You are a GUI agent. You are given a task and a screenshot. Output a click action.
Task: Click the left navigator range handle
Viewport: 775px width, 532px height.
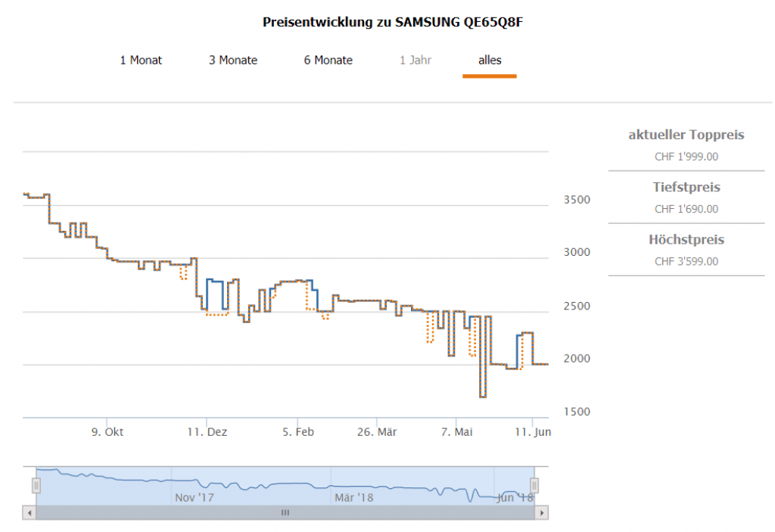tap(36, 485)
